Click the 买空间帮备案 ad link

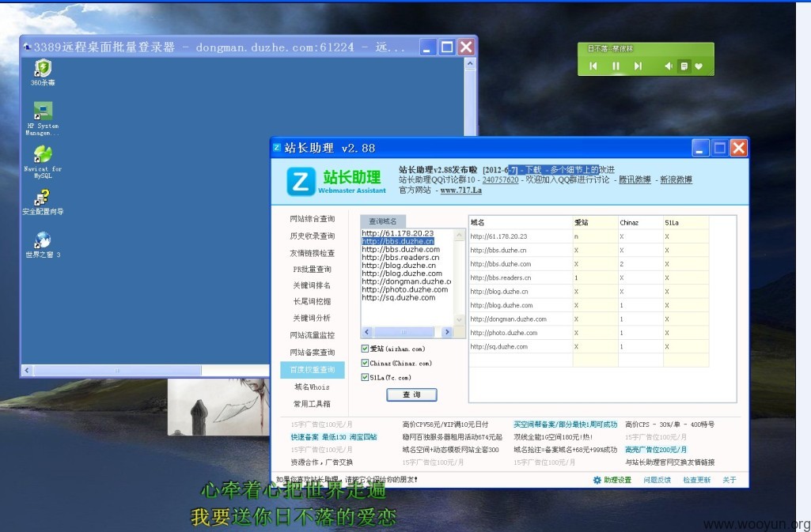[x=565, y=424]
